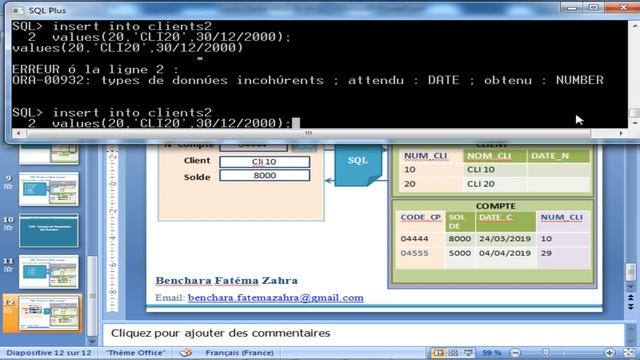Click ORA-00932 error line in SQL Plus
Screen dimensions: 640x360
click(308, 80)
